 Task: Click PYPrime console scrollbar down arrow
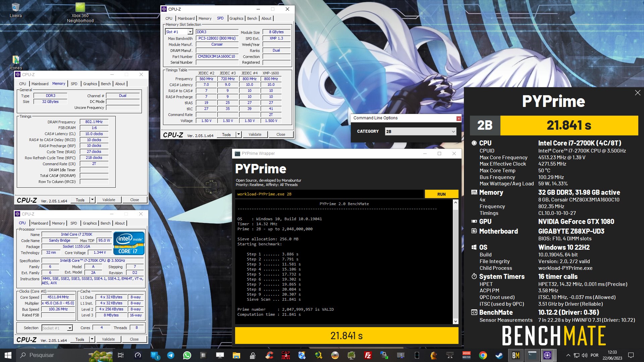(455, 321)
